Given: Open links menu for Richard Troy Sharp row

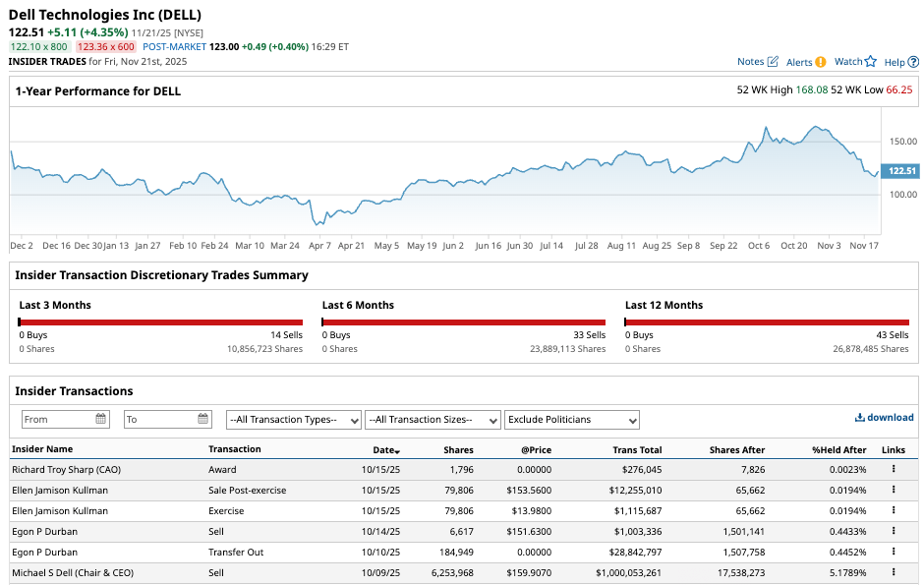Looking at the screenshot, I should 894,469.
